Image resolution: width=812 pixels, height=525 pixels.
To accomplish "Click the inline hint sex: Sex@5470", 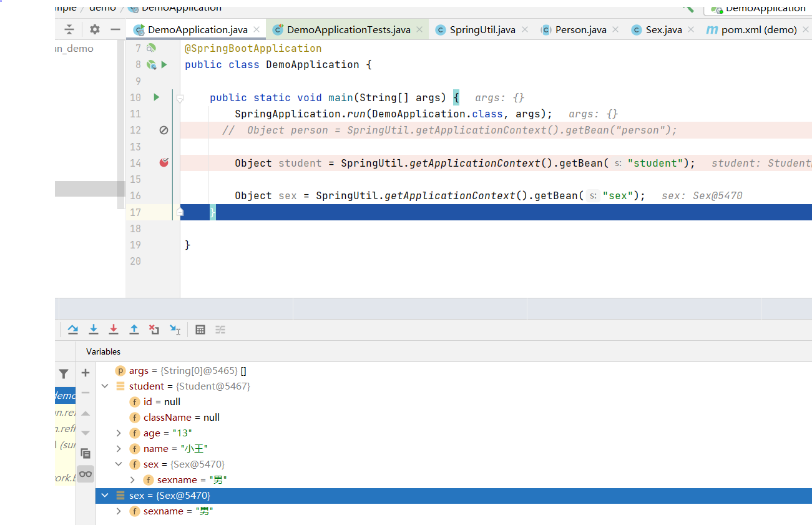I will [702, 195].
